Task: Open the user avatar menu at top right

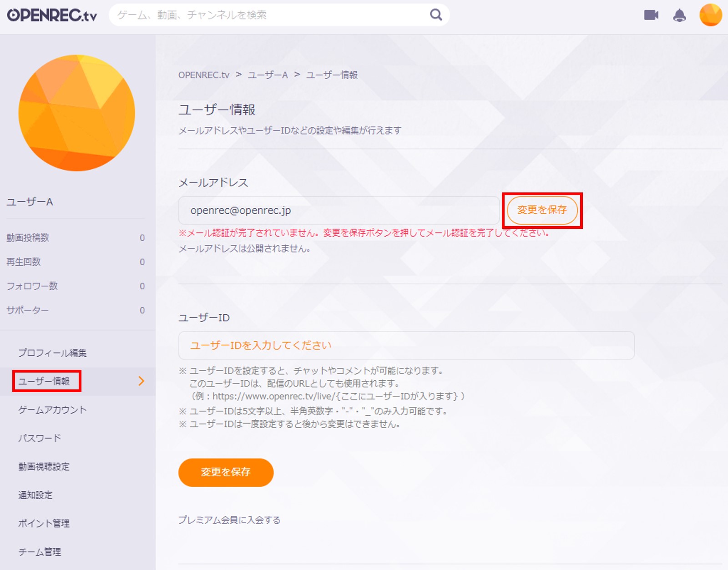Action: 711,15
